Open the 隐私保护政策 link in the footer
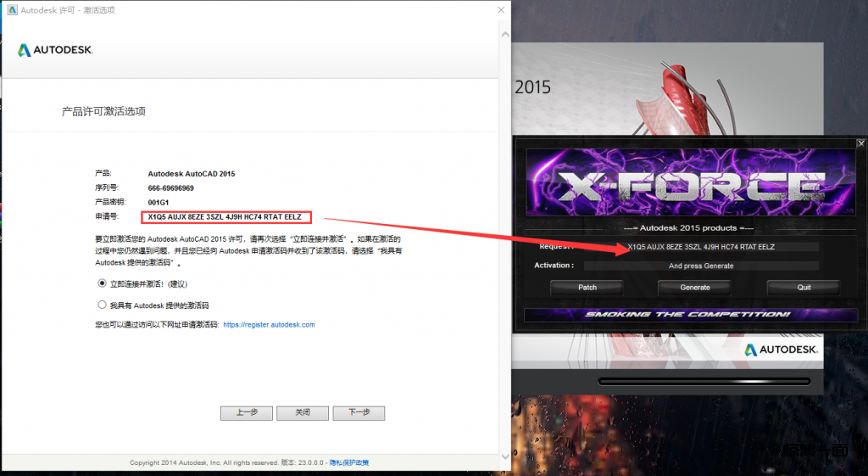The width and height of the screenshot is (868, 476). (349, 462)
